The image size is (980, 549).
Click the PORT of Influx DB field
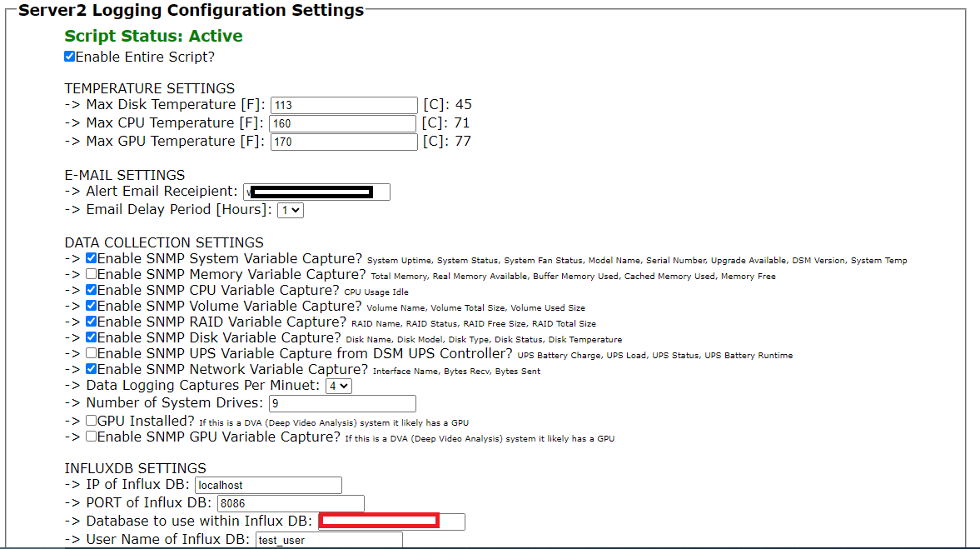tap(290, 503)
